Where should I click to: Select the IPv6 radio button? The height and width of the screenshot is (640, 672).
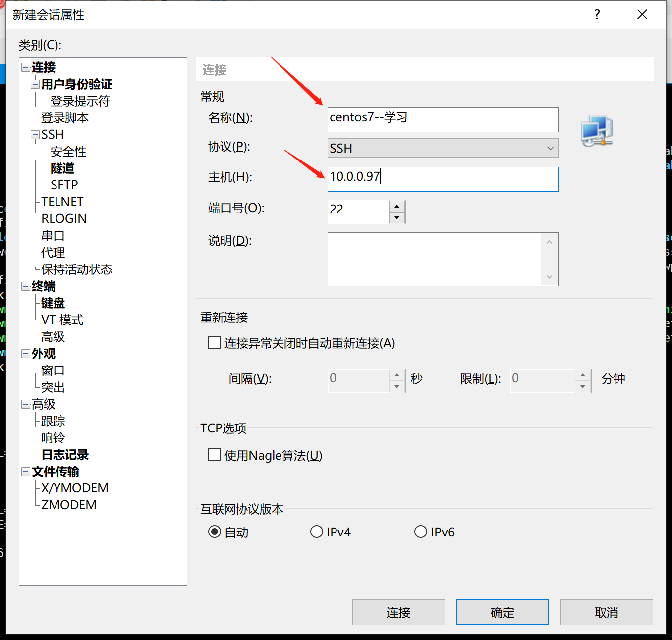click(x=420, y=531)
